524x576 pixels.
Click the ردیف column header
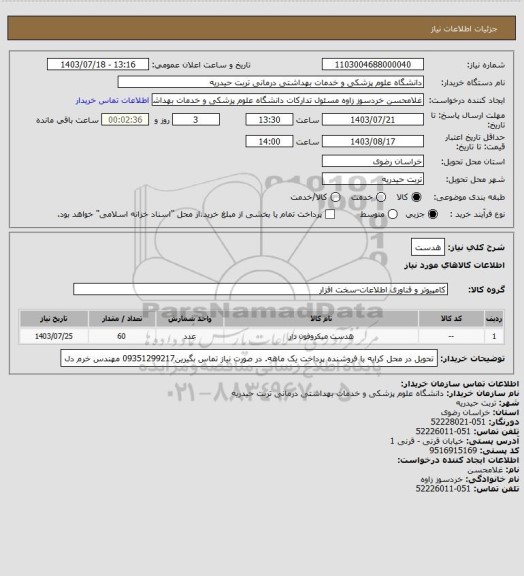click(494, 318)
